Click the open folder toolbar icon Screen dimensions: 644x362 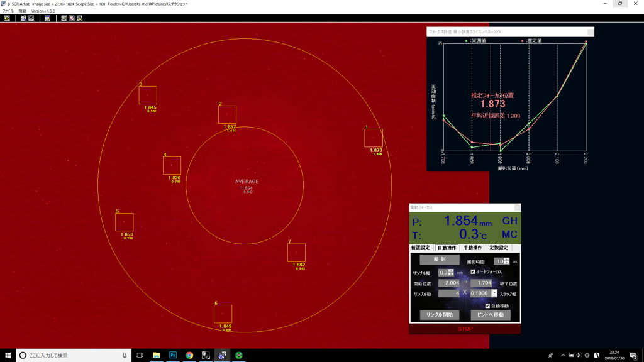coord(7,18)
